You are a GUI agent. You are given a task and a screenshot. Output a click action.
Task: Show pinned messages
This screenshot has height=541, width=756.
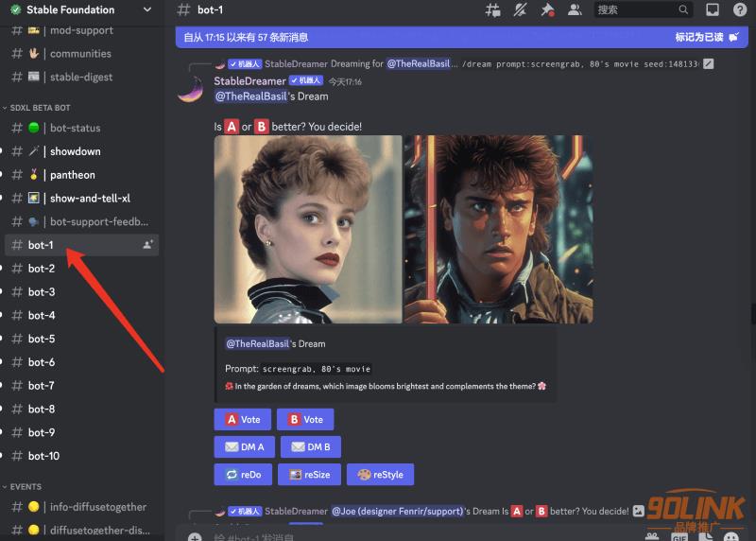pyautogui.click(x=547, y=9)
